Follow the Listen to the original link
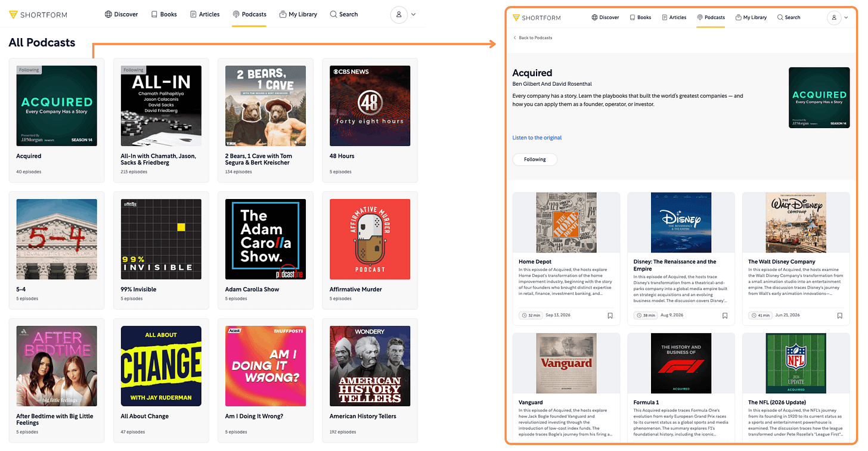This screenshot has width=868, height=451. click(x=537, y=138)
